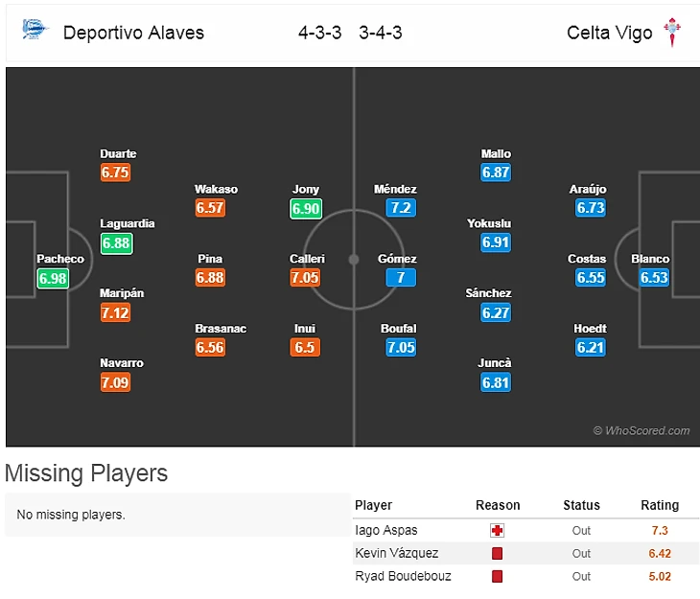Screen dimensions: 700x599
Task: Click the Celta Vigo club crest
Action: [x=671, y=33]
